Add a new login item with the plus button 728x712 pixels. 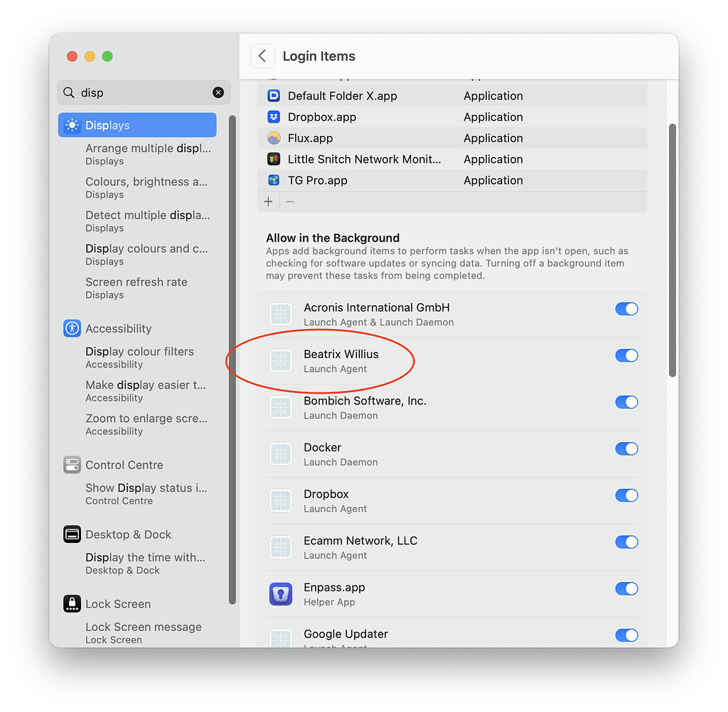[268, 202]
